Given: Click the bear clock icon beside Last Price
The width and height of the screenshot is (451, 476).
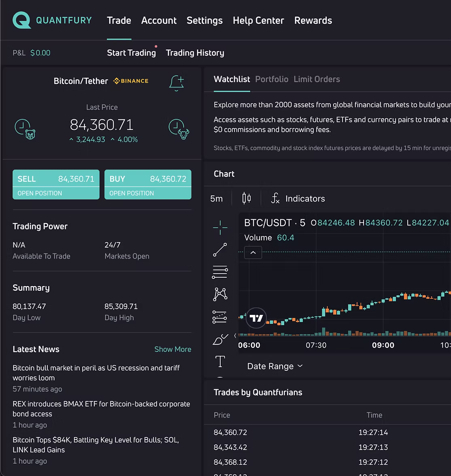Looking at the screenshot, I should [x=25, y=130].
